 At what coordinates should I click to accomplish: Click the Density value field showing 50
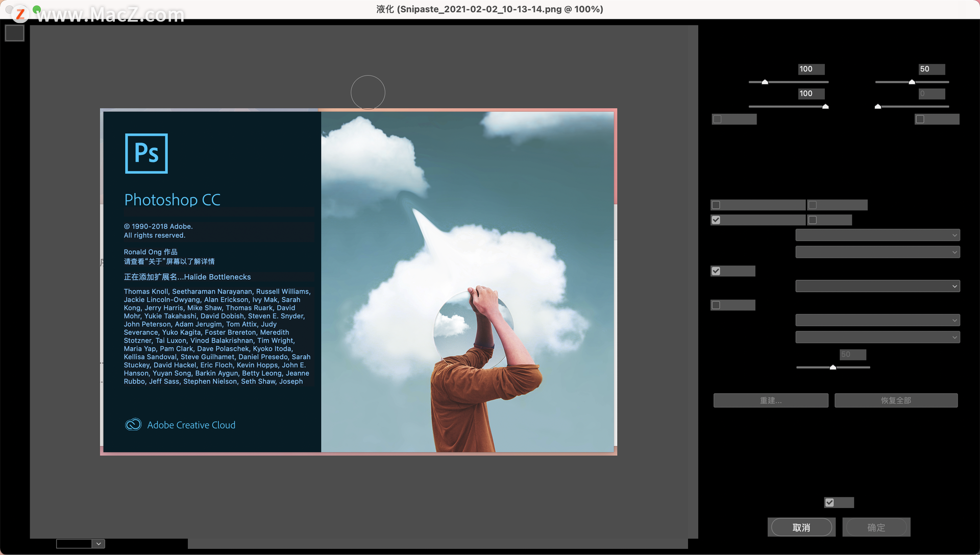pyautogui.click(x=931, y=69)
